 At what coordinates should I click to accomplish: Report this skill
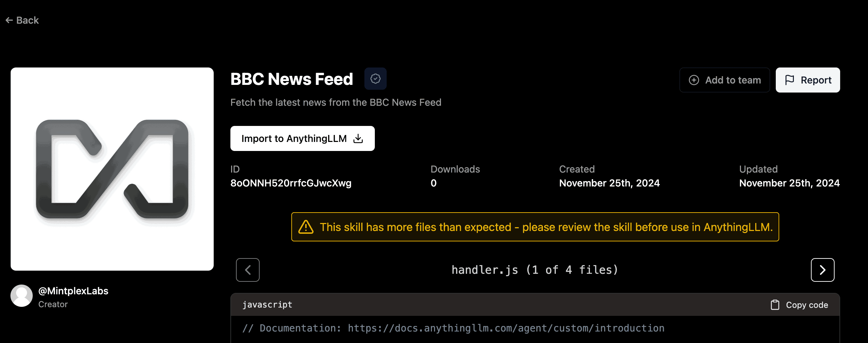point(808,80)
